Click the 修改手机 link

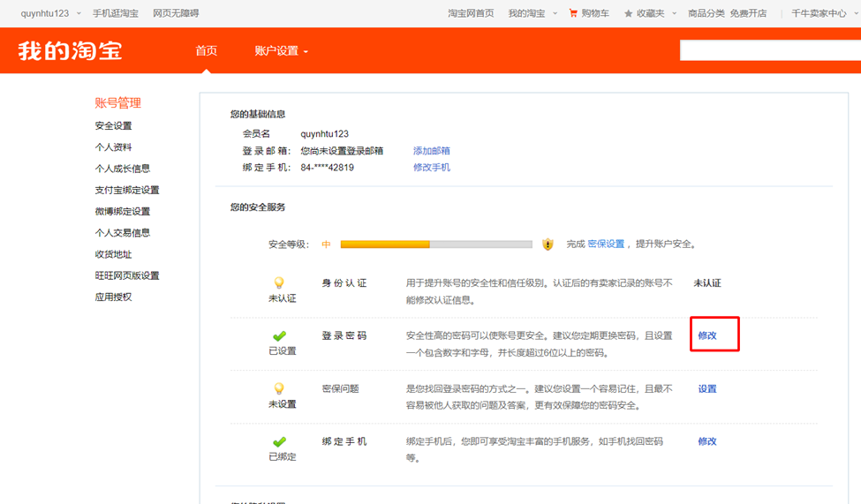pos(432,168)
